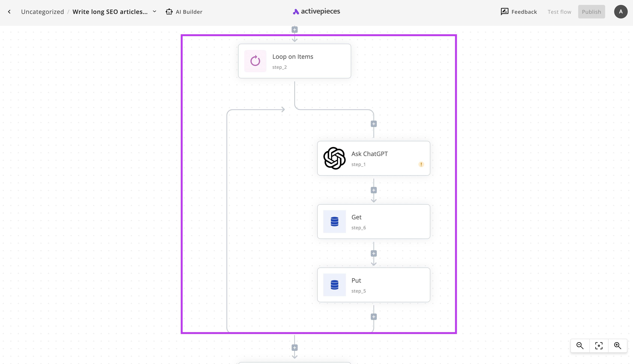The height and width of the screenshot is (364, 633).
Task: Click the warning icon on Ask ChatGPT
Action: (421, 164)
